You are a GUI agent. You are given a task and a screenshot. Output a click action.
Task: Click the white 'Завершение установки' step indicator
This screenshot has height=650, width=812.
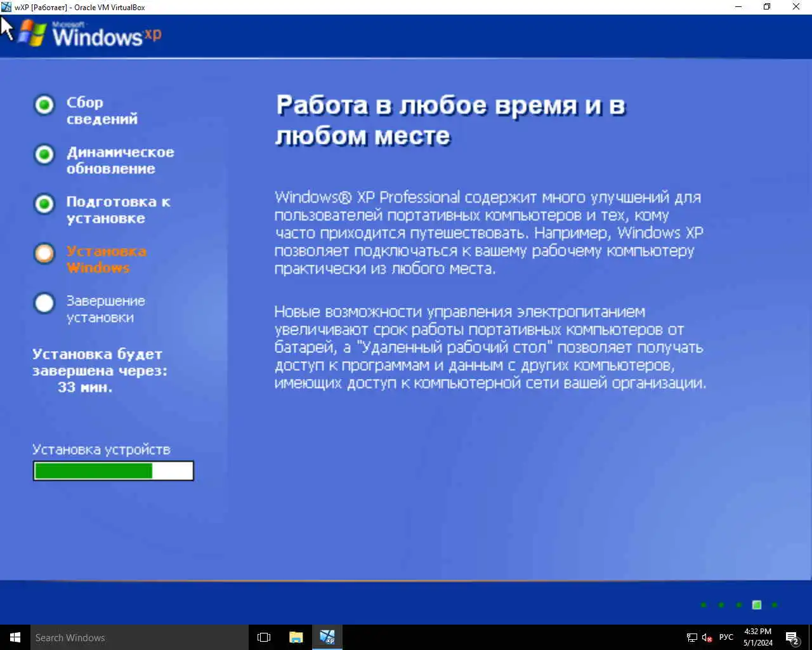pyautogui.click(x=44, y=303)
